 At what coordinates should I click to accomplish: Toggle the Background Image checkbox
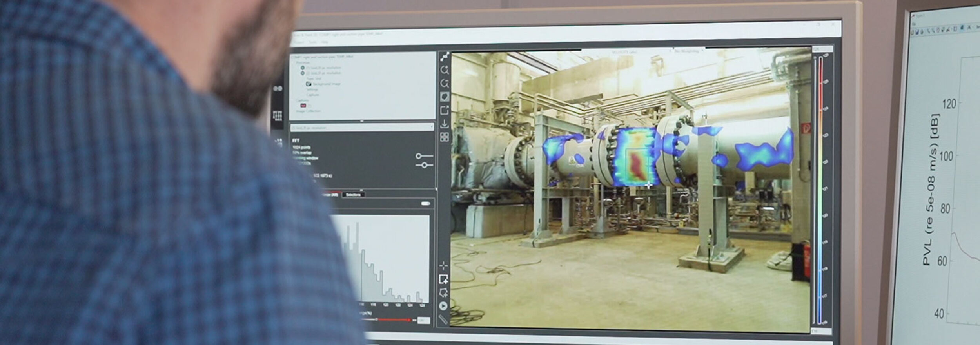[x=309, y=84]
